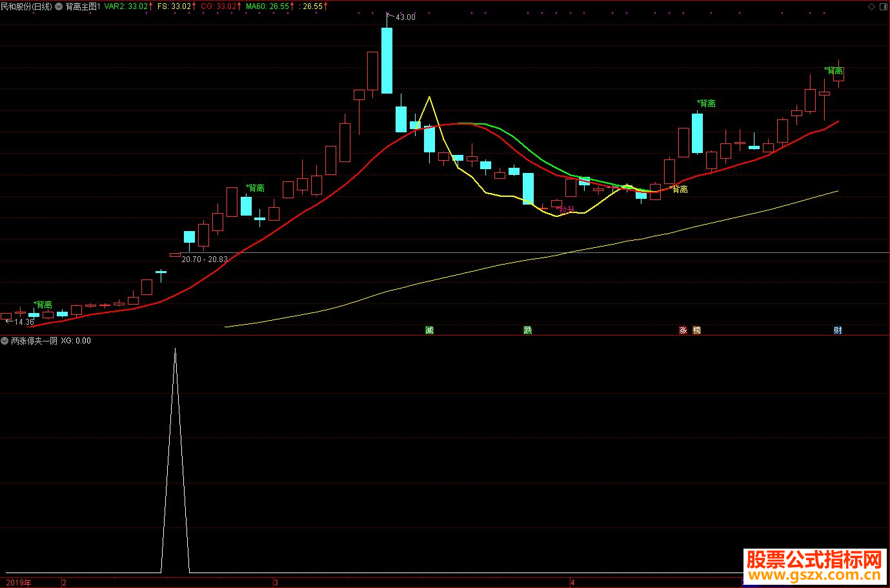Click the stock title 民和股份(日线)

(26, 6)
